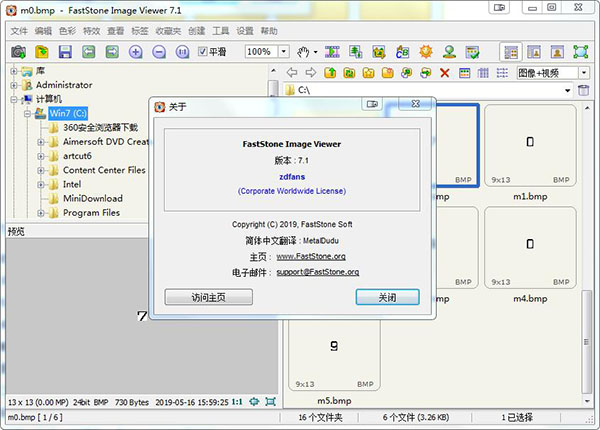Click the trash bin icon beside path bar
Image resolution: width=600 pixels, height=430 pixels.
tap(583, 90)
